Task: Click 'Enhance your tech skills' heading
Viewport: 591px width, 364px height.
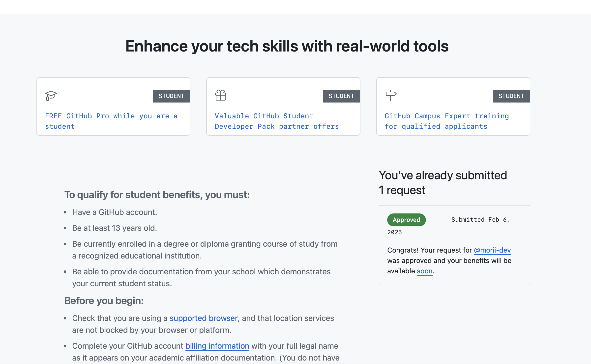Action: [287, 46]
